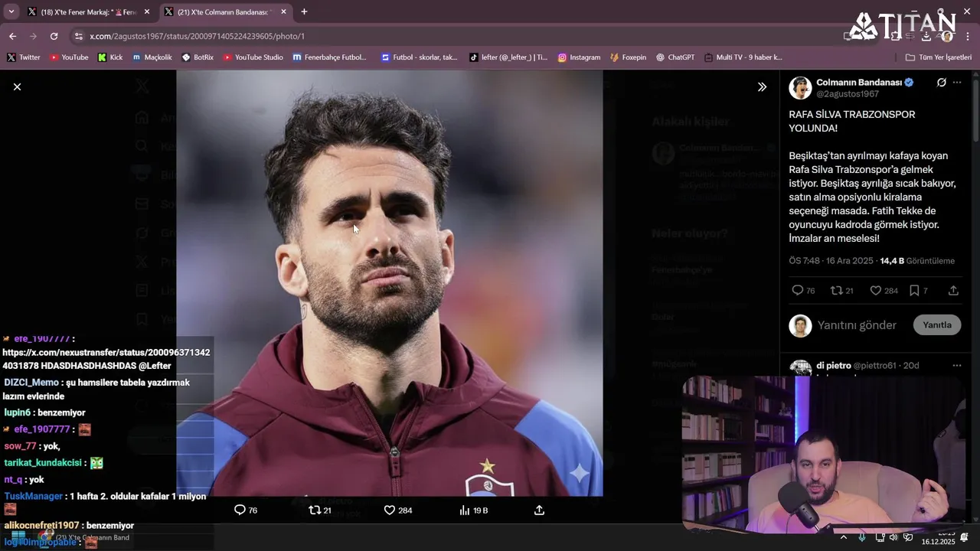Open three-dot menu on di pietro reply
This screenshot has width=980, height=551.
tap(957, 366)
